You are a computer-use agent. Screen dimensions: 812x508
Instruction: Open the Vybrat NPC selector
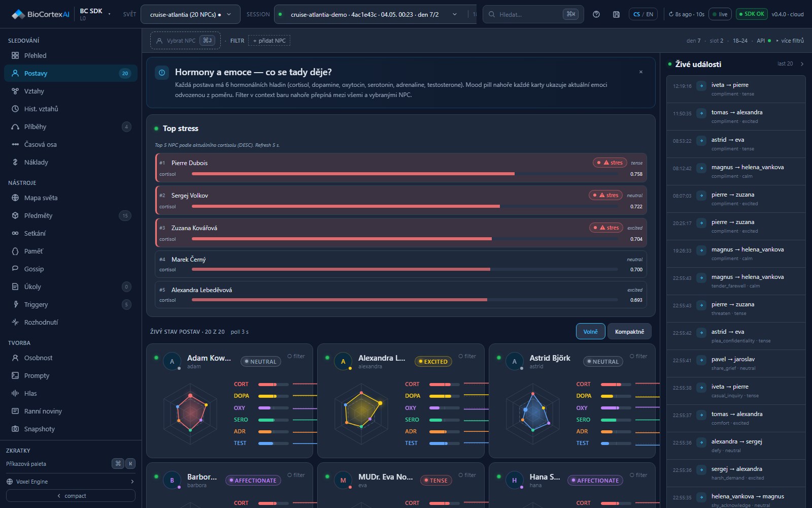coord(185,41)
